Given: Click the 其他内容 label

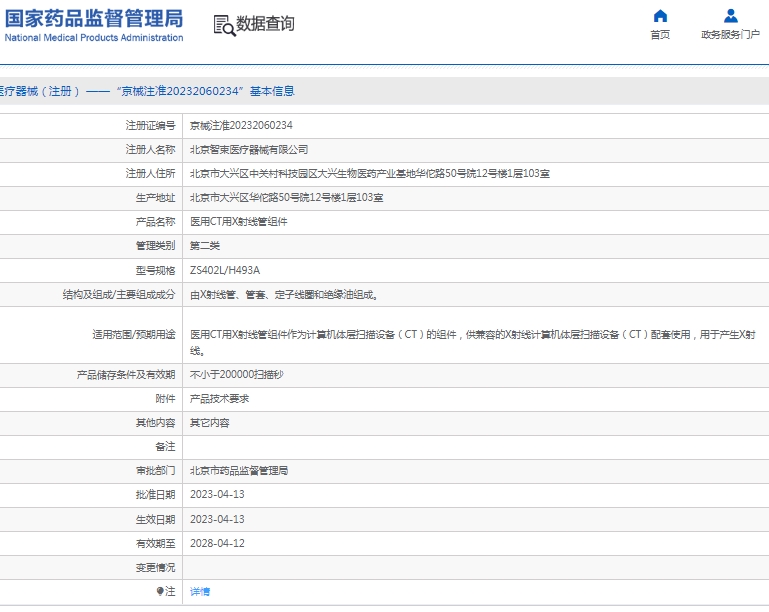Looking at the screenshot, I should tap(155, 423).
